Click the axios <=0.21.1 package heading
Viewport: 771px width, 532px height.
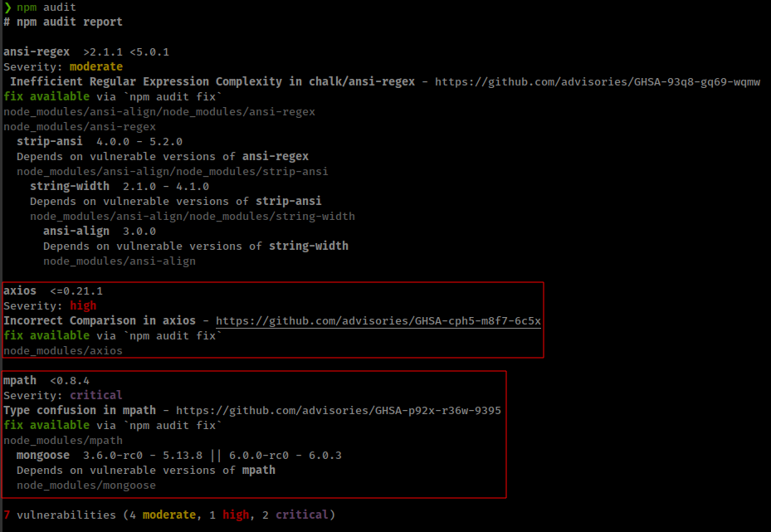(x=53, y=291)
